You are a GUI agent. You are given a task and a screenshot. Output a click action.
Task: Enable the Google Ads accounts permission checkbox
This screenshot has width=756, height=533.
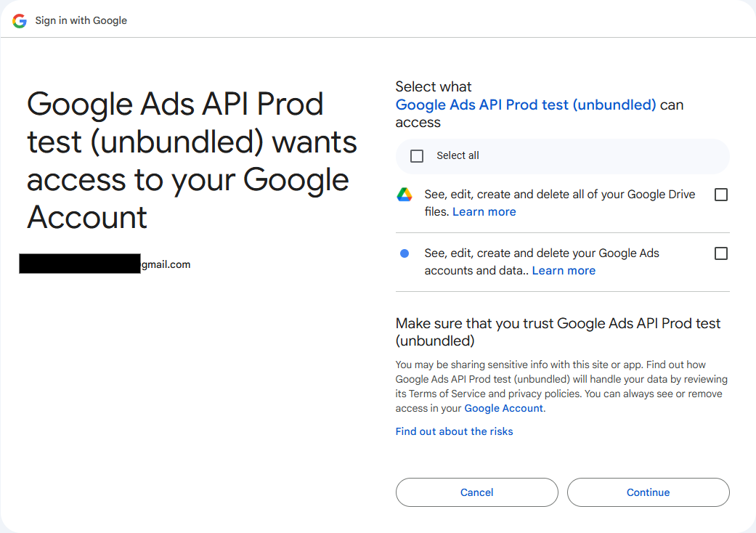pyautogui.click(x=721, y=253)
